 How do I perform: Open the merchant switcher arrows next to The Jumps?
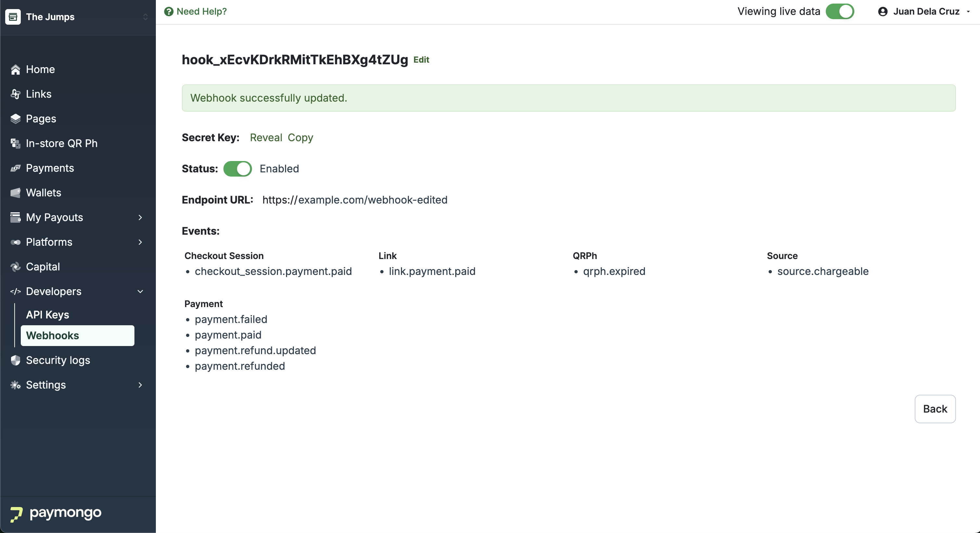point(145,17)
